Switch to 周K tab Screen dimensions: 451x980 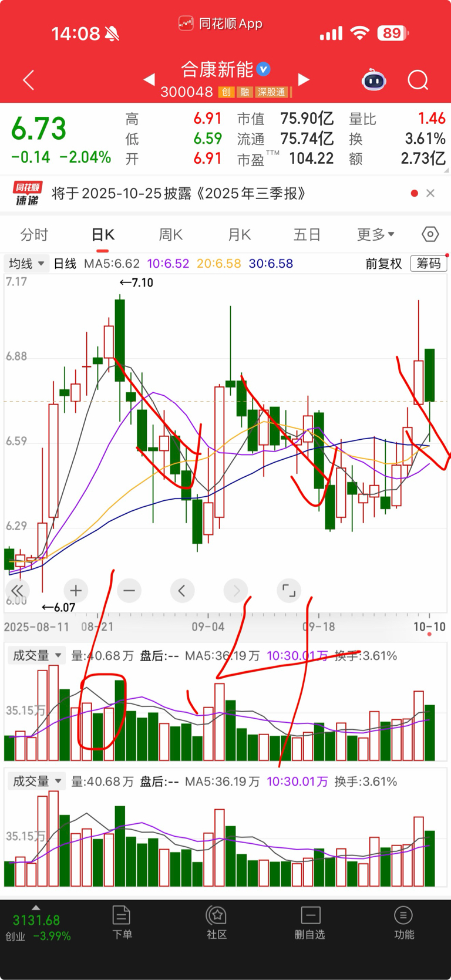(171, 235)
